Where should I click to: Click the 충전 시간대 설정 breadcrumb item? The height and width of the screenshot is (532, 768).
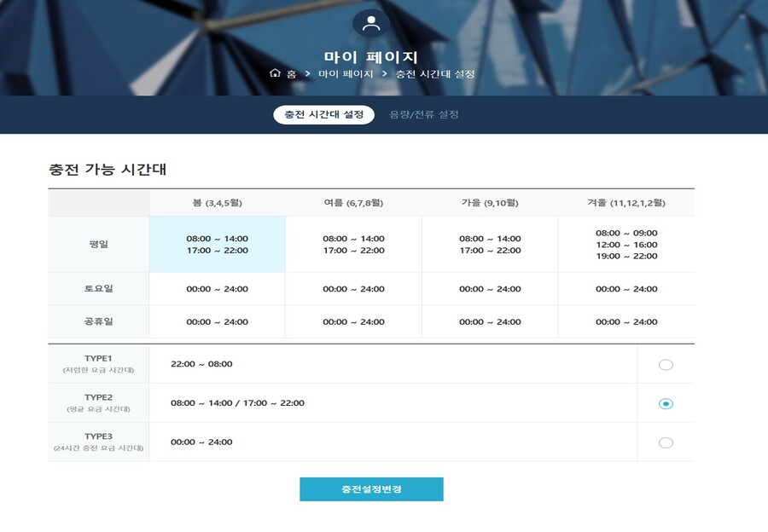[435, 74]
